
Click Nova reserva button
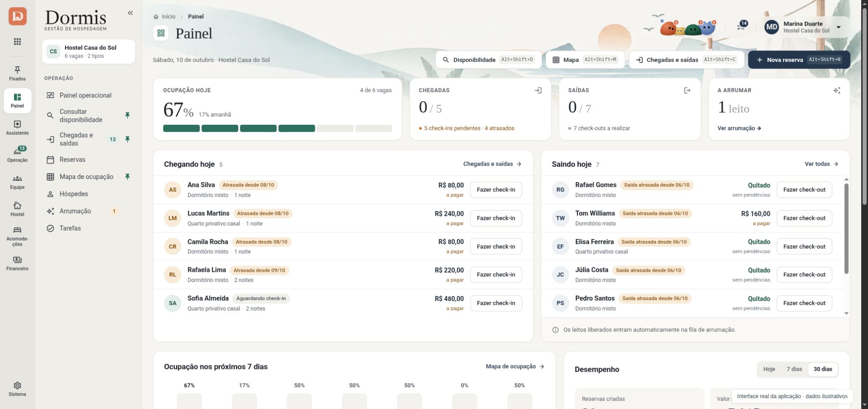pos(799,60)
